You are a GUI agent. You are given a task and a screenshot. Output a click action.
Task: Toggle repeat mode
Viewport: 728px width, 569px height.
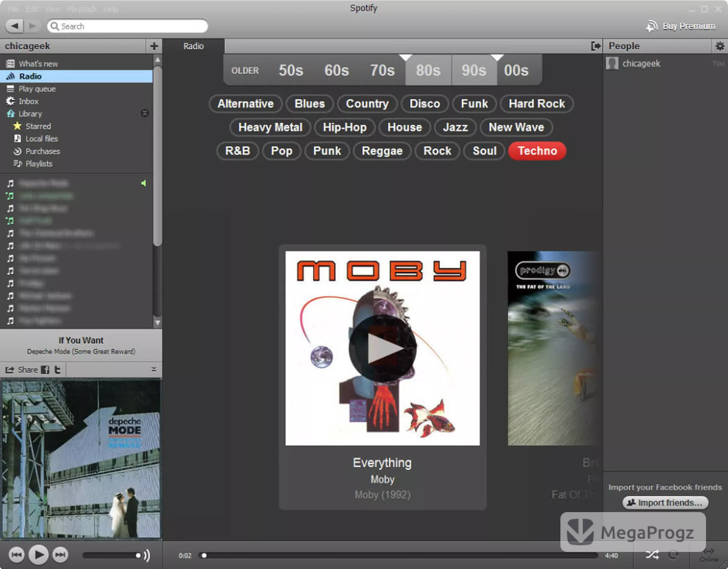tap(674, 555)
